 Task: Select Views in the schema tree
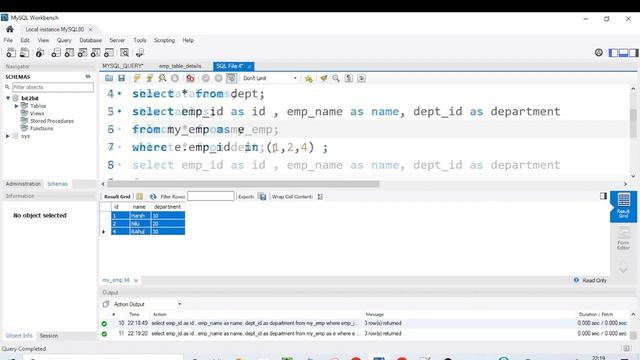click(x=37, y=113)
